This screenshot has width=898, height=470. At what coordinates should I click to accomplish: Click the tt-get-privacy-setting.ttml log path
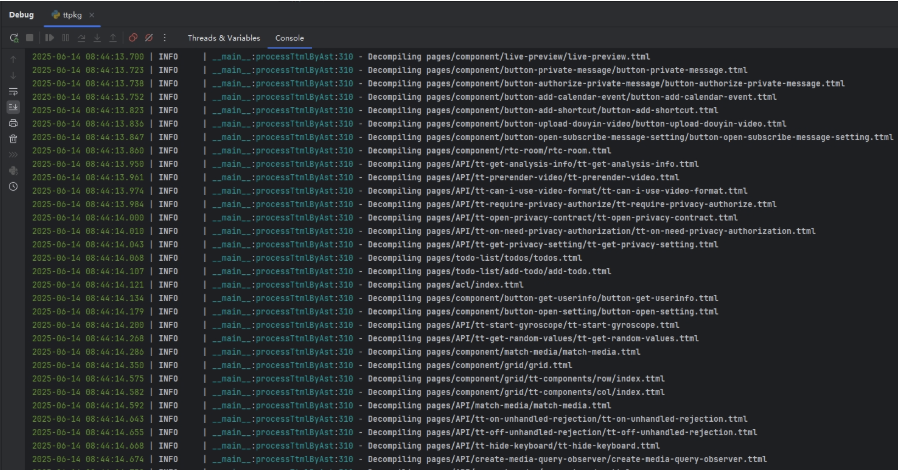pos(572,244)
